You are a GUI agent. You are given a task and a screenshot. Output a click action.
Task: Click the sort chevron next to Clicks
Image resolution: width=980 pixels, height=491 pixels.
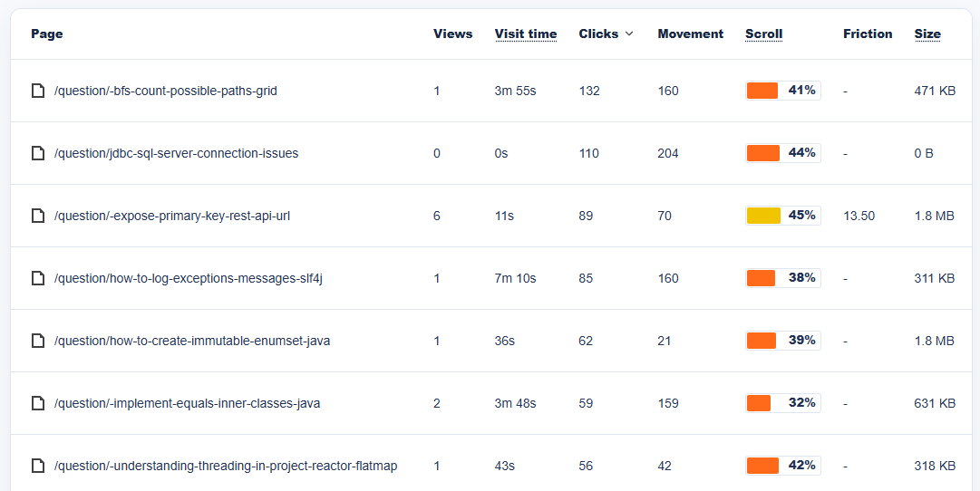629,34
